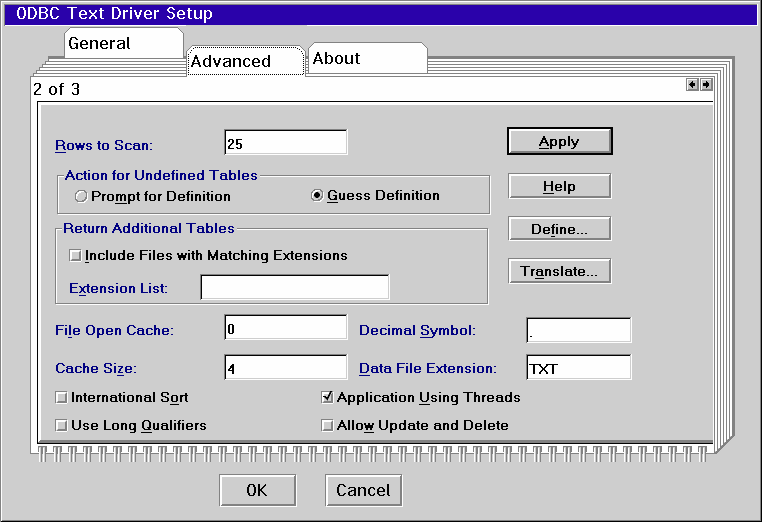This screenshot has height=522, width=762.
Task: Open Help for this page
Action: [559, 186]
